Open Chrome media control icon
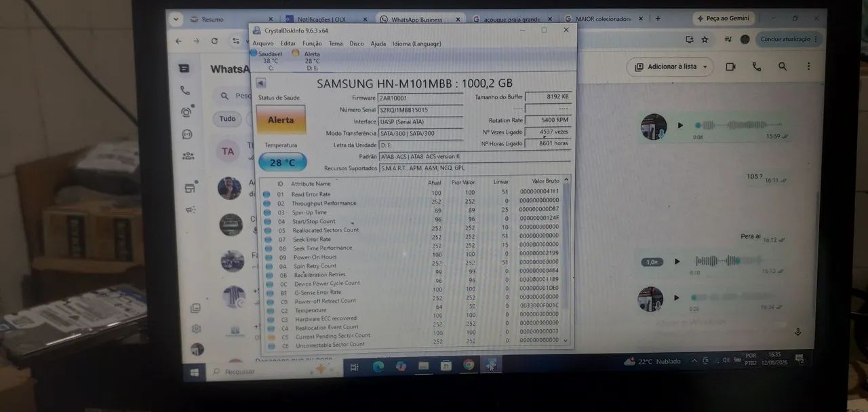868x412 pixels. click(x=727, y=39)
